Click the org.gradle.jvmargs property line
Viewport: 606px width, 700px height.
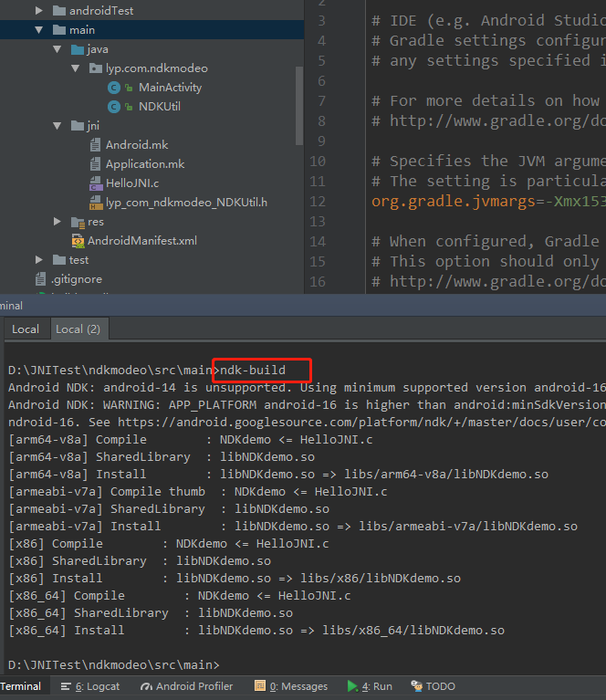[x=488, y=202]
